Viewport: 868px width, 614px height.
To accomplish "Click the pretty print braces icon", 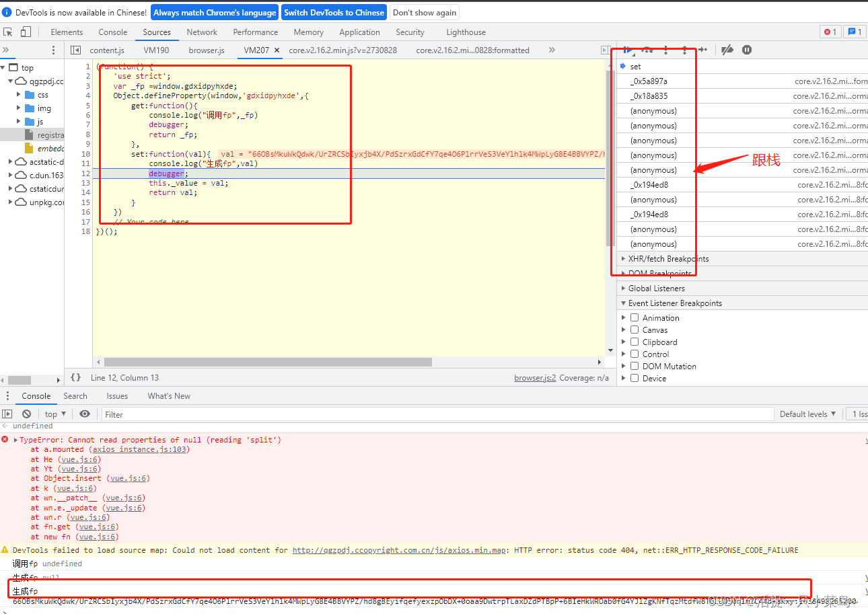I will pos(75,378).
